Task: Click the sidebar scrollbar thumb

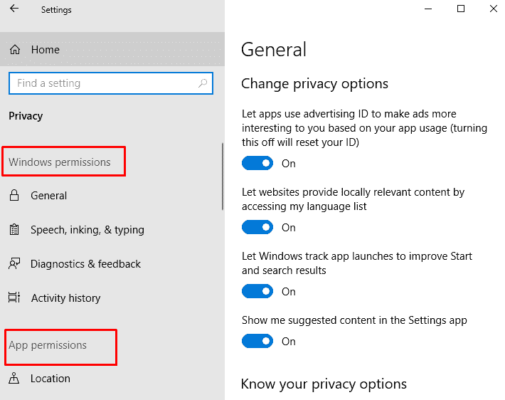Action: pyautogui.click(x=222, y=177)
